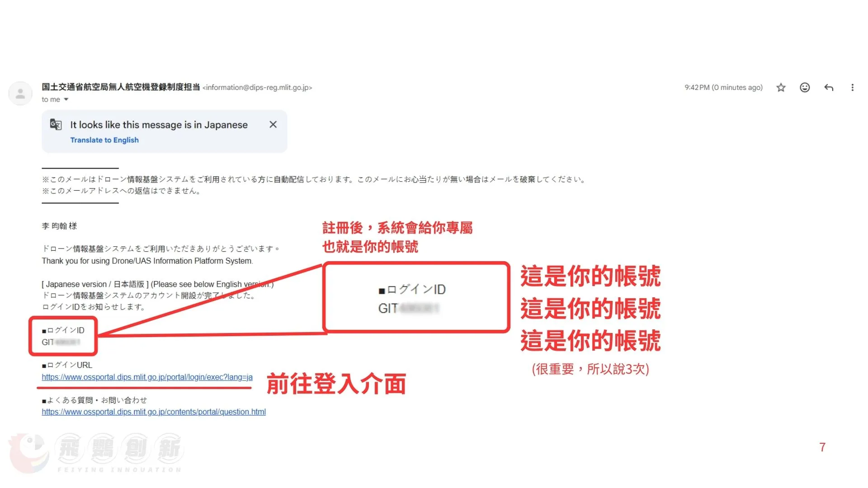The image size is (868, 488).
Task: Open the ossportal login URL link
Action: click(x=147, y=377)
